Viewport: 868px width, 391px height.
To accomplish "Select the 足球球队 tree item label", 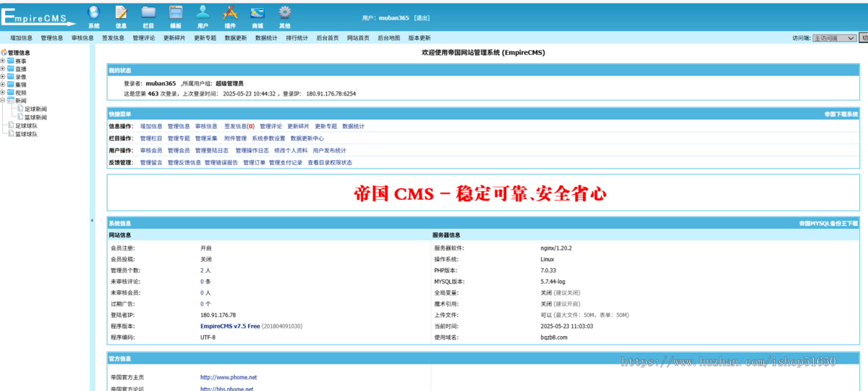I will [26, 125].
